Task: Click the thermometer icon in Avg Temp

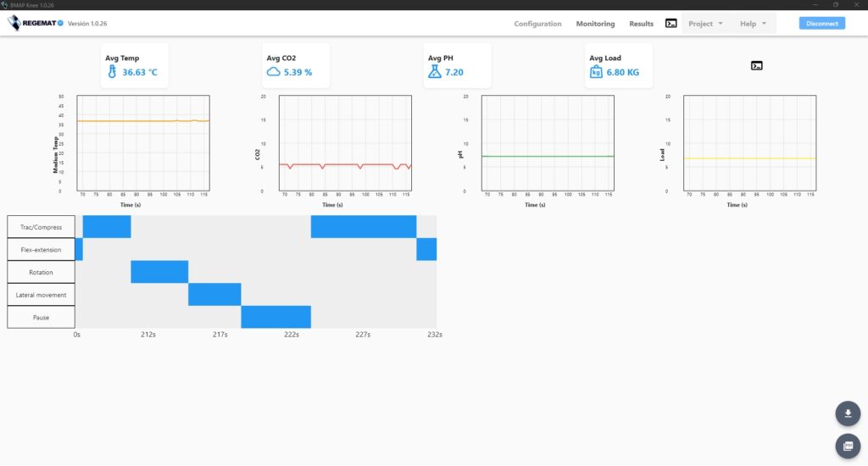Action: point(112,72)
